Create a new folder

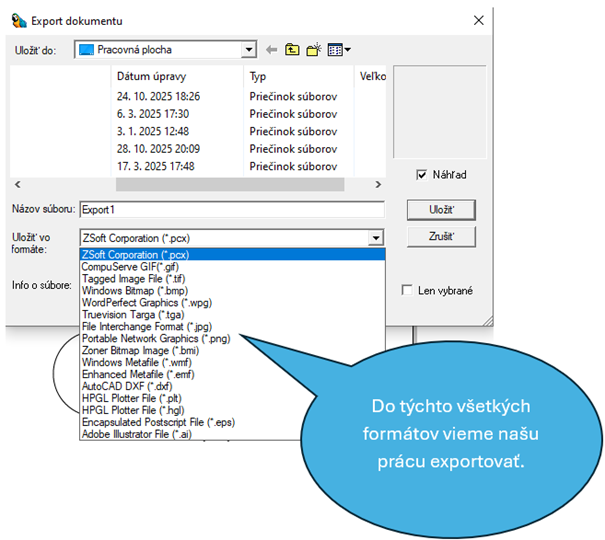pyautogui.click(x=315, y=49)
